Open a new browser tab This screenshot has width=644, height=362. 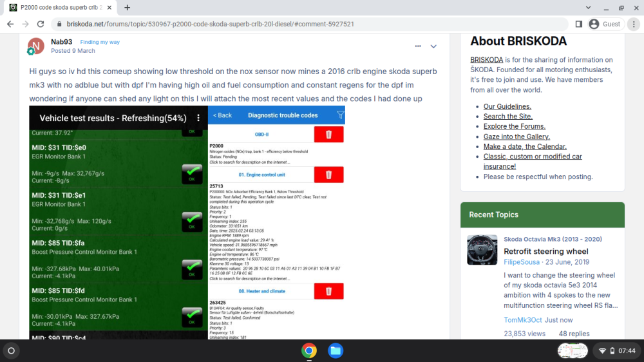tap(128, 7)
